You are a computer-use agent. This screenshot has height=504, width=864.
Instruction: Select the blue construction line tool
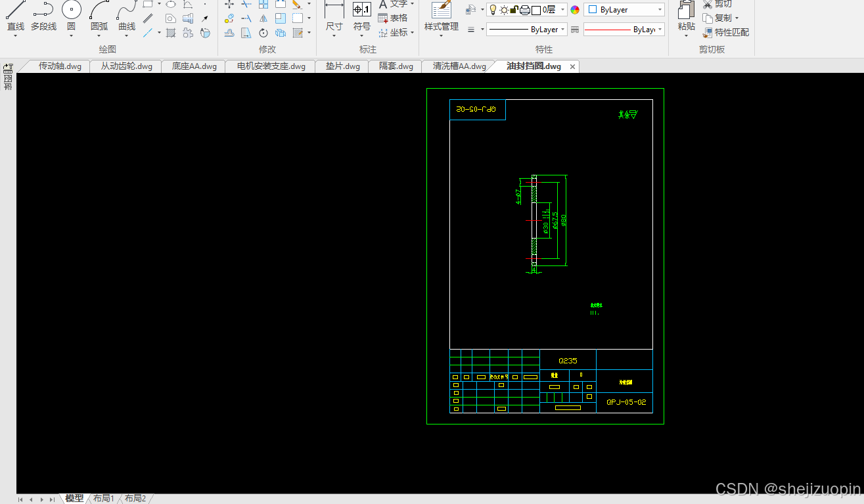(148, 32)
